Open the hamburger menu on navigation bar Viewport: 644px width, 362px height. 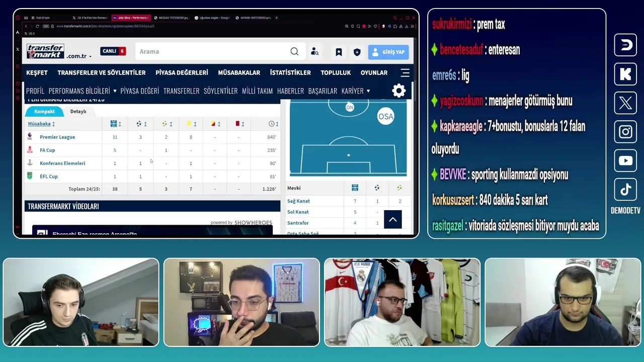[x=405, y=72]
